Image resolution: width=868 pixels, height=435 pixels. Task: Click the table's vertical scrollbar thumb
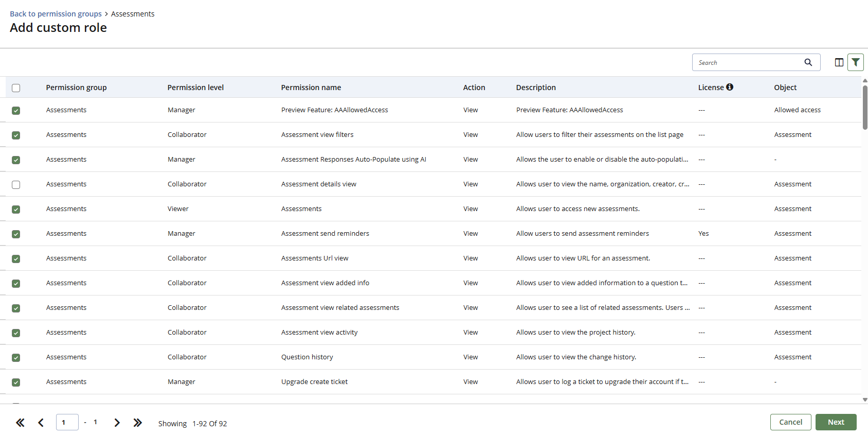tap(865, 107)
